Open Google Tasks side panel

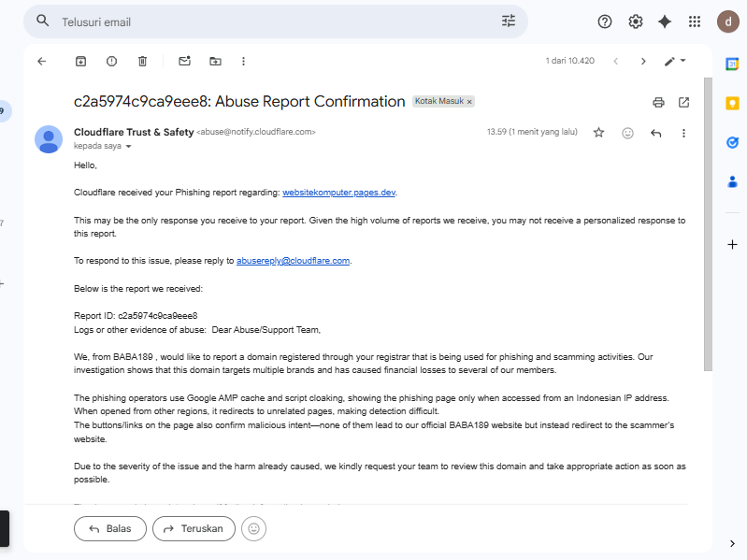pos(732,142)
